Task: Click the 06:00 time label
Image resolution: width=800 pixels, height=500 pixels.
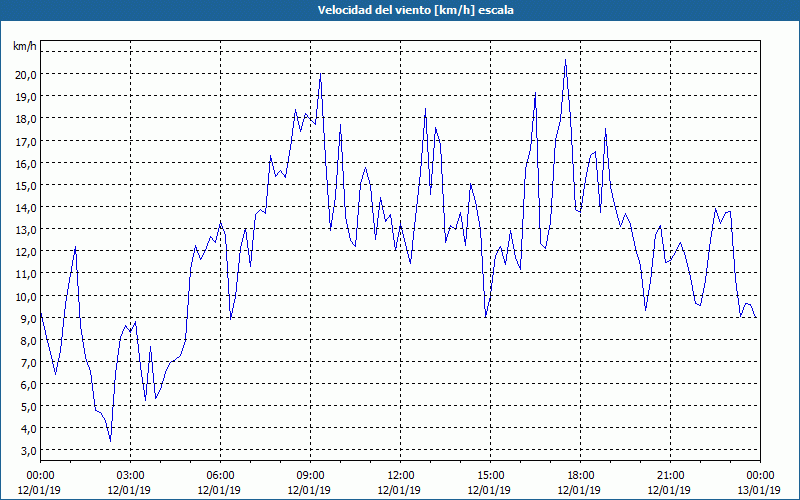Action: (220, 476)
